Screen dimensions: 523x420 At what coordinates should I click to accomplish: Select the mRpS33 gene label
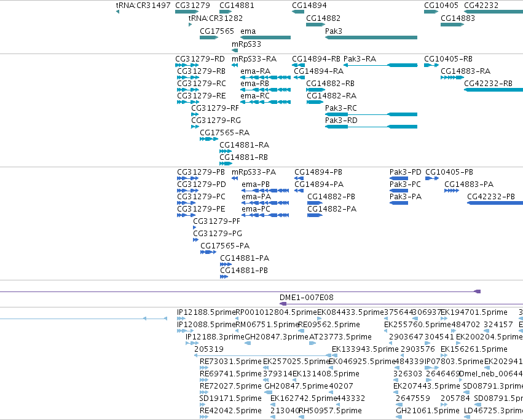(246, 44)
